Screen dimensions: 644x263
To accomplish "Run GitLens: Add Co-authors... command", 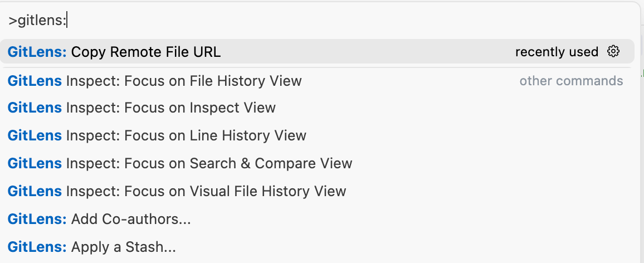I will pos(317,220).
